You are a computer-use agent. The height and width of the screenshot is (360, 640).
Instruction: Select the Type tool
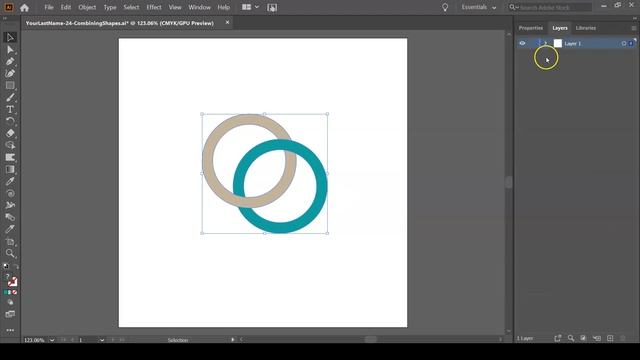point(10,109)
